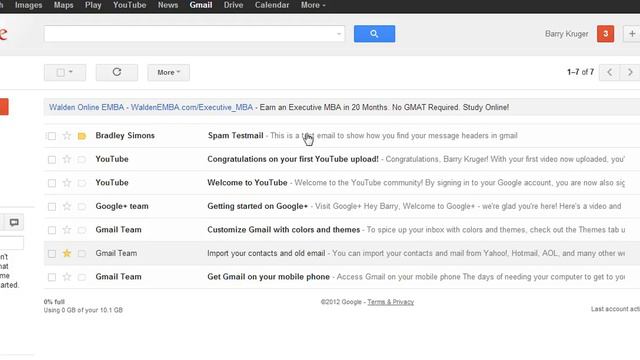Mark Import your contacts email as important
This screenshot has height=360, width=640.
tap(82, 254)
